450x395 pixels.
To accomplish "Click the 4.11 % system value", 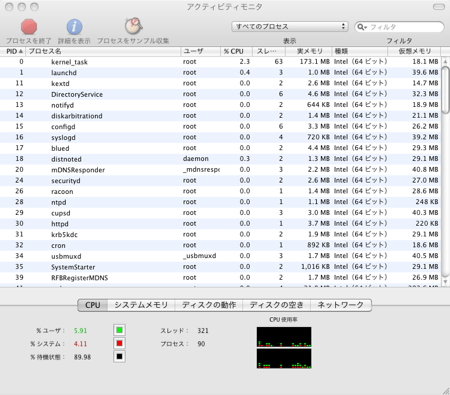I will tap(80, 344).
